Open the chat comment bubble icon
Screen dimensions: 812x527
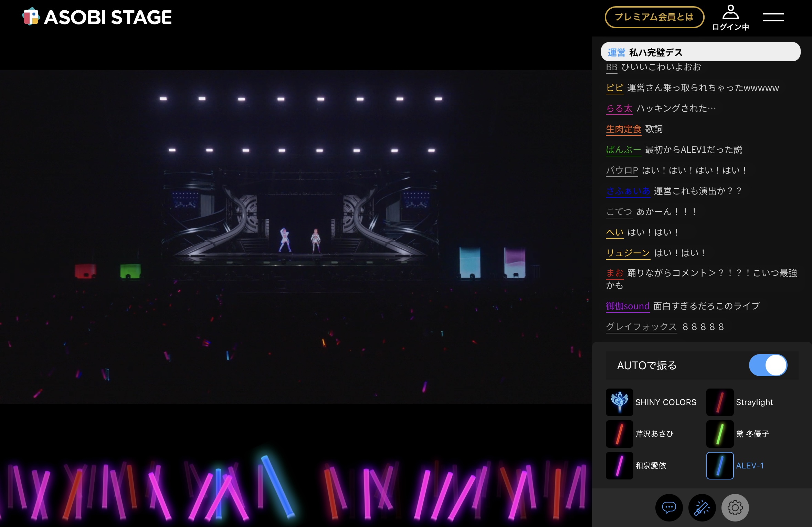pyautogui.click(x=669, y=507)
